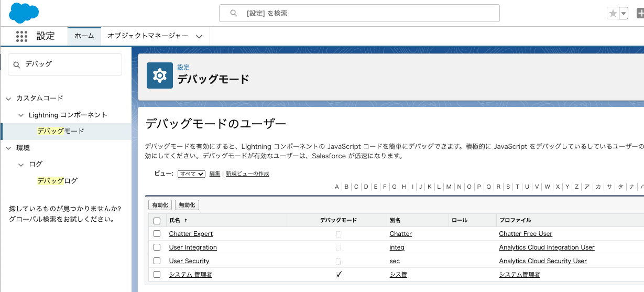Click the global actions plus icon
The image size is (644, 292).
point(640,14)
